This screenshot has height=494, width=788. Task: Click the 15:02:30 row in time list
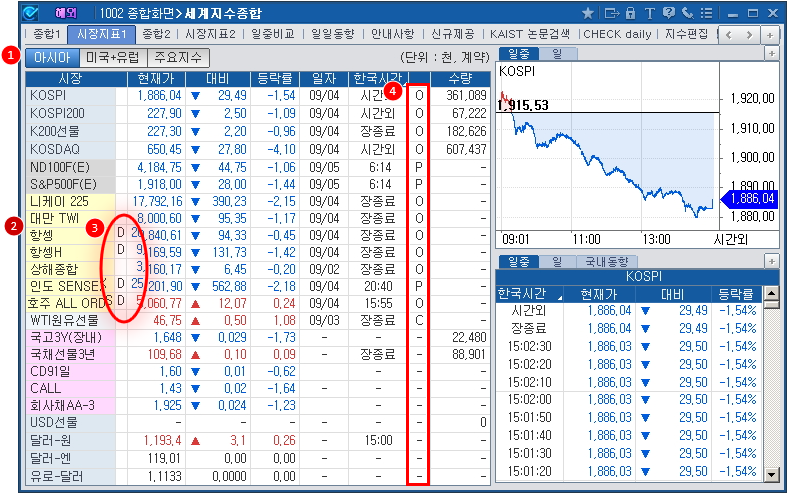(x=629, y=347)
